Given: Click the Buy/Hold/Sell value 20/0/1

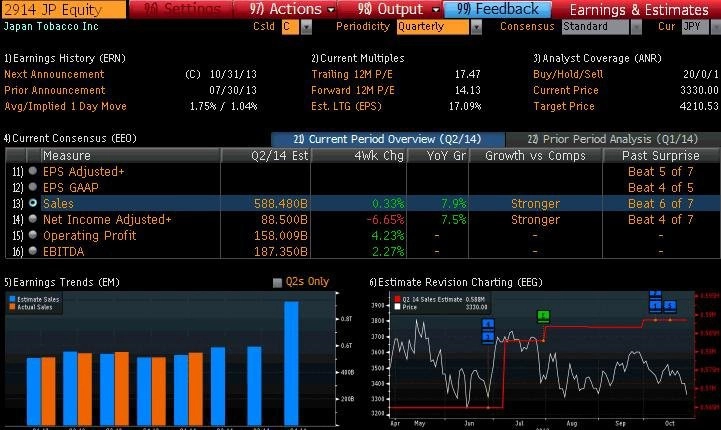Looking at the screenshot, I should click(701, 74).
